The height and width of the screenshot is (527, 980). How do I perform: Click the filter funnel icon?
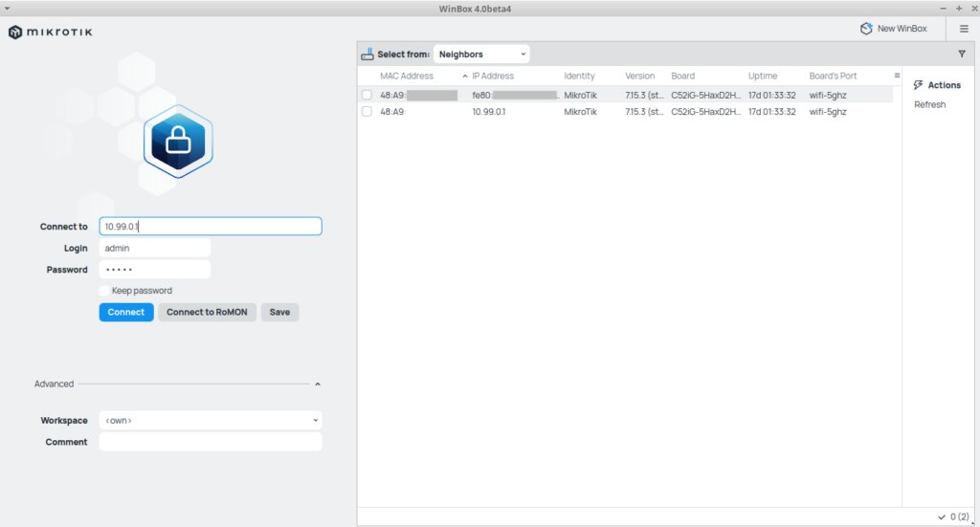coord(962,55)
